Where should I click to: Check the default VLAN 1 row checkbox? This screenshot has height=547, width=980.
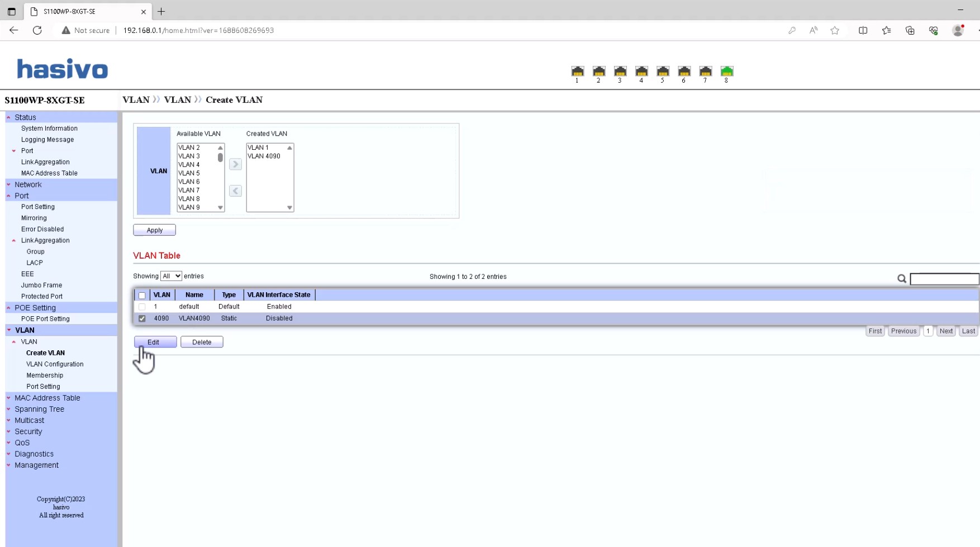(142, 307)
